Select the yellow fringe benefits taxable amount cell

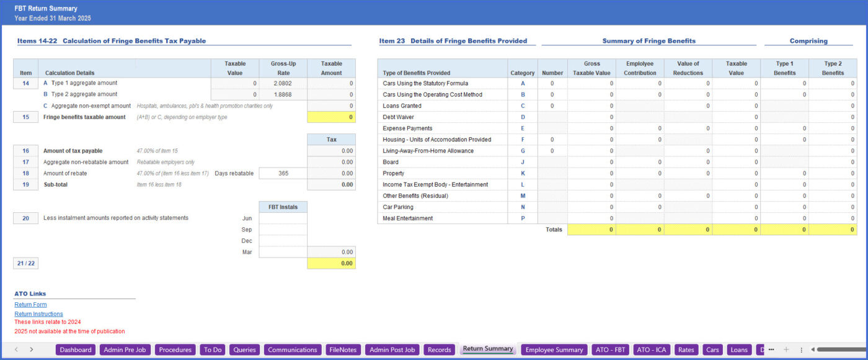tap(332, 117)
